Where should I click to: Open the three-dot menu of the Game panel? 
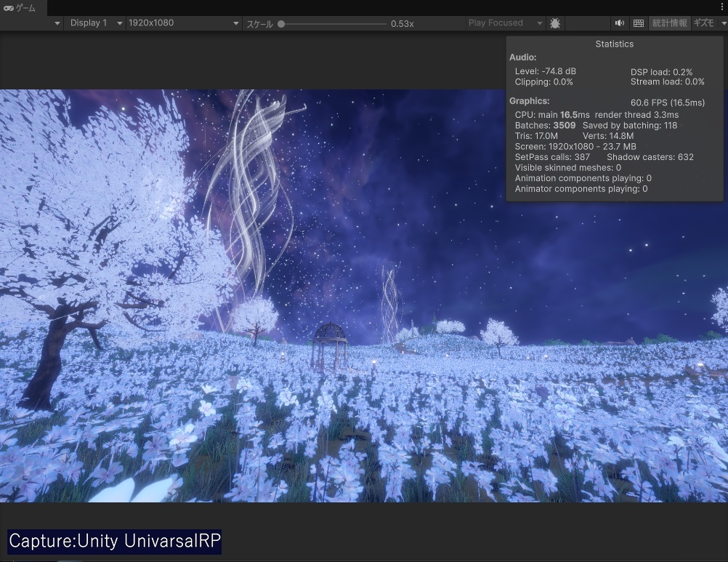pyautogui.click(x=721, y=7)
